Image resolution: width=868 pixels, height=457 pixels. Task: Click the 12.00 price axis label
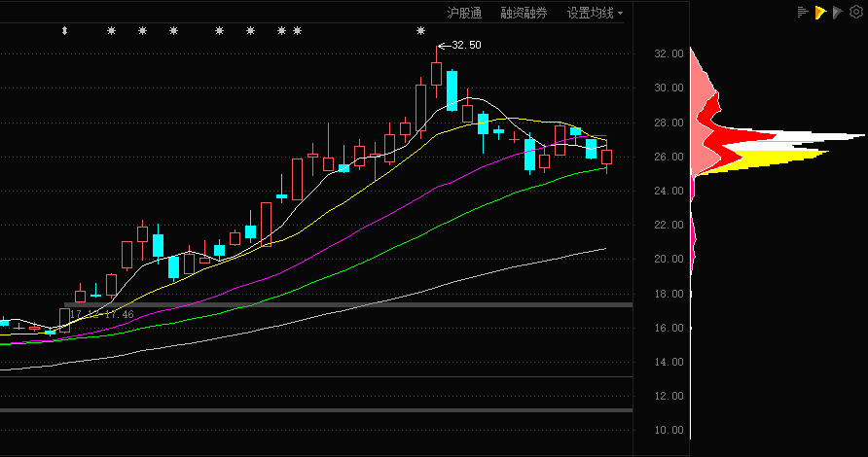pyautogui.click(x=669, y=396)
